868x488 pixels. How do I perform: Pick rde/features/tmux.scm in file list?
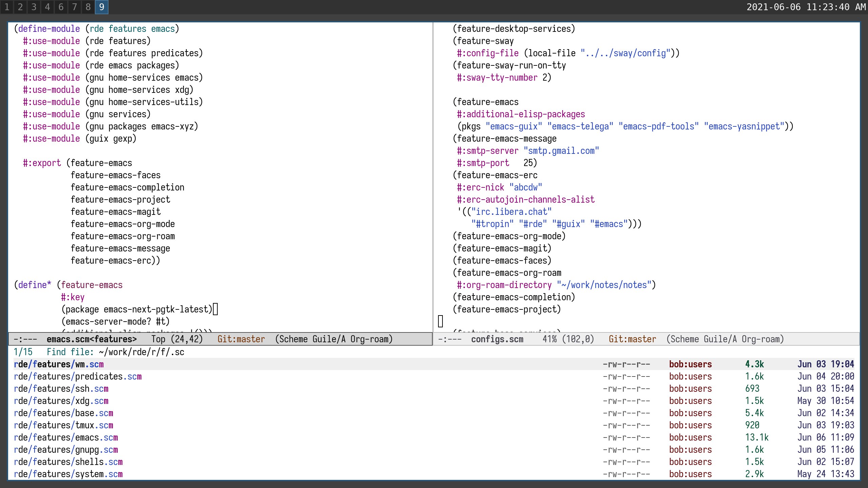point(63,425)
